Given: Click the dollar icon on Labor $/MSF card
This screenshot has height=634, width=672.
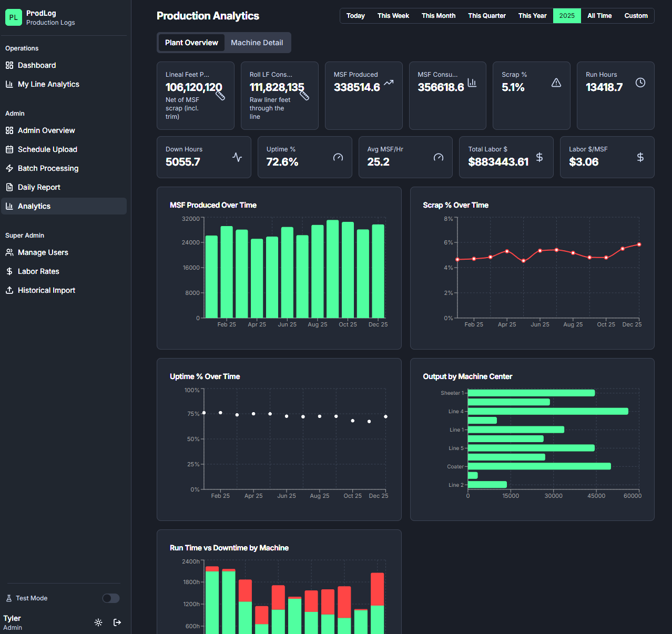Looking at the screenshot, I should [x=640, y=157].
